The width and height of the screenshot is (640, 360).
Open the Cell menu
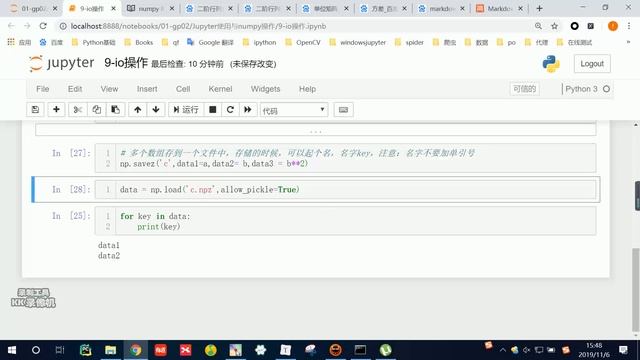pyautogui.click(x=183, y=89)
